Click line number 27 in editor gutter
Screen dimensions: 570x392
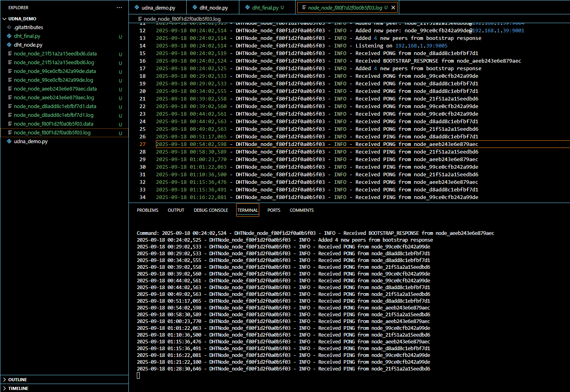point(142,144)
